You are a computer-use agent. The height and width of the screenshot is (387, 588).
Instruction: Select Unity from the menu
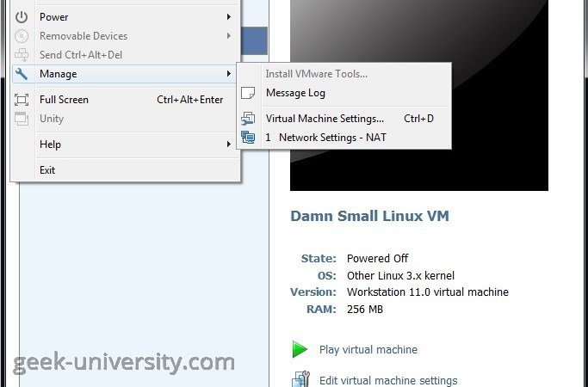click(126, 119)
